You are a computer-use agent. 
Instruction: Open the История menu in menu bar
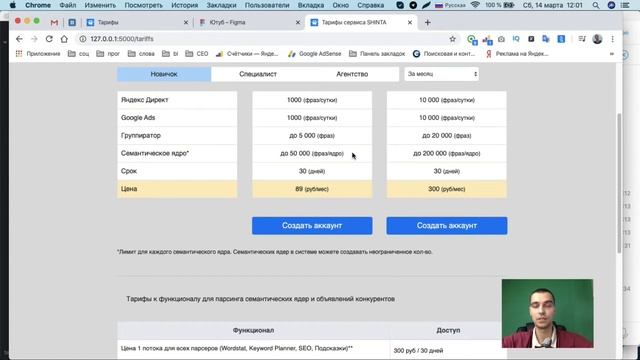coord(184,5)
